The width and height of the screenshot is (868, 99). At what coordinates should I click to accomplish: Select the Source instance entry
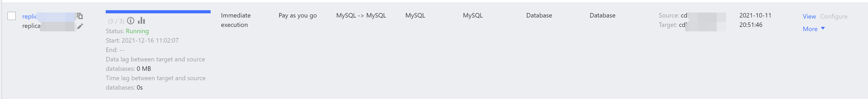click(x=692, y=15)
